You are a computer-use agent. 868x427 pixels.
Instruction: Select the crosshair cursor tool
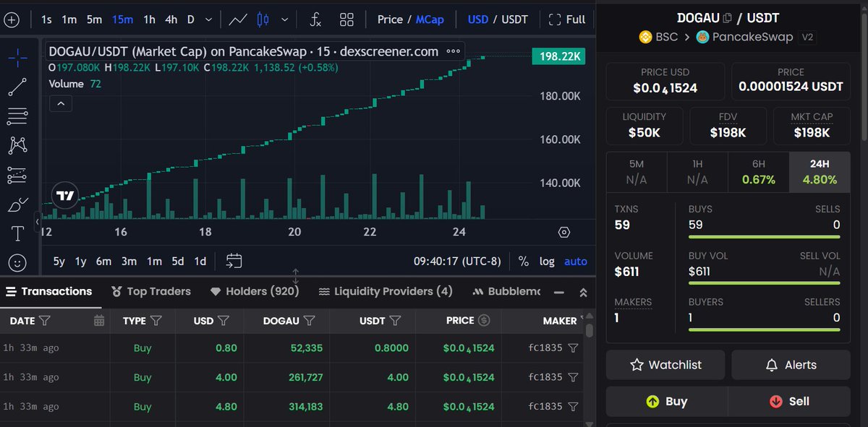click(17, 59)
